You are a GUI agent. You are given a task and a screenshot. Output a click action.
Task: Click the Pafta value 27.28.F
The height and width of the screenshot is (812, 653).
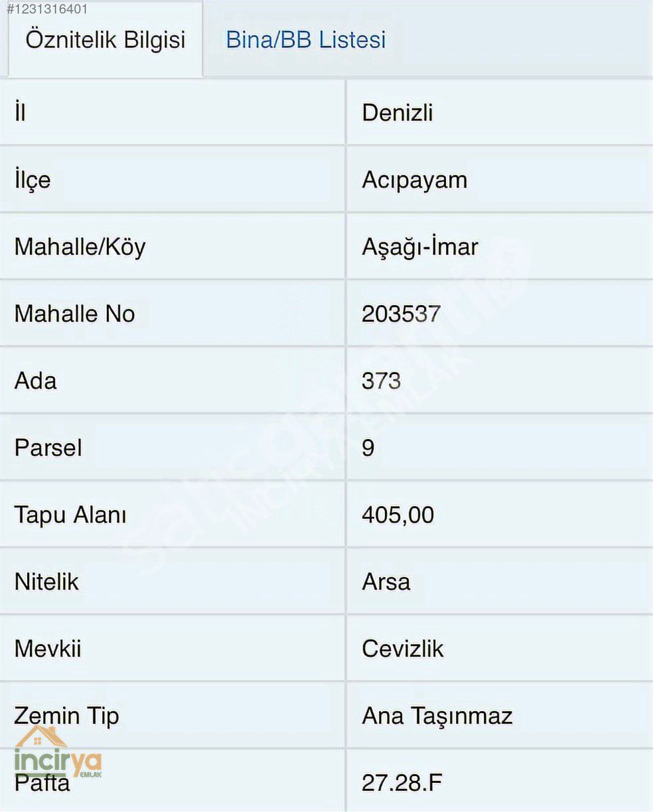(402, 783)
